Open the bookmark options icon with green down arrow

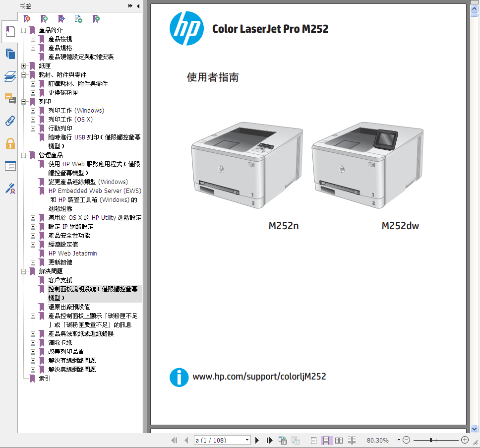click(x=96, y=19)
